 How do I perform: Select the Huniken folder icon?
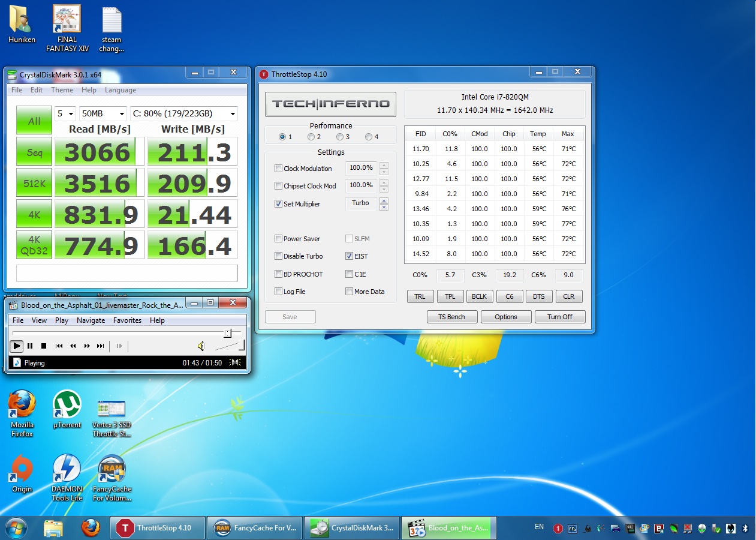click(22, 25)
